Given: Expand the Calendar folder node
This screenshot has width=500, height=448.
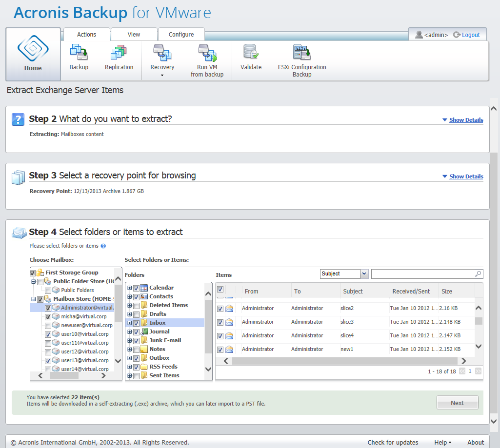Looking at the screenshot, I should (129, 288).
